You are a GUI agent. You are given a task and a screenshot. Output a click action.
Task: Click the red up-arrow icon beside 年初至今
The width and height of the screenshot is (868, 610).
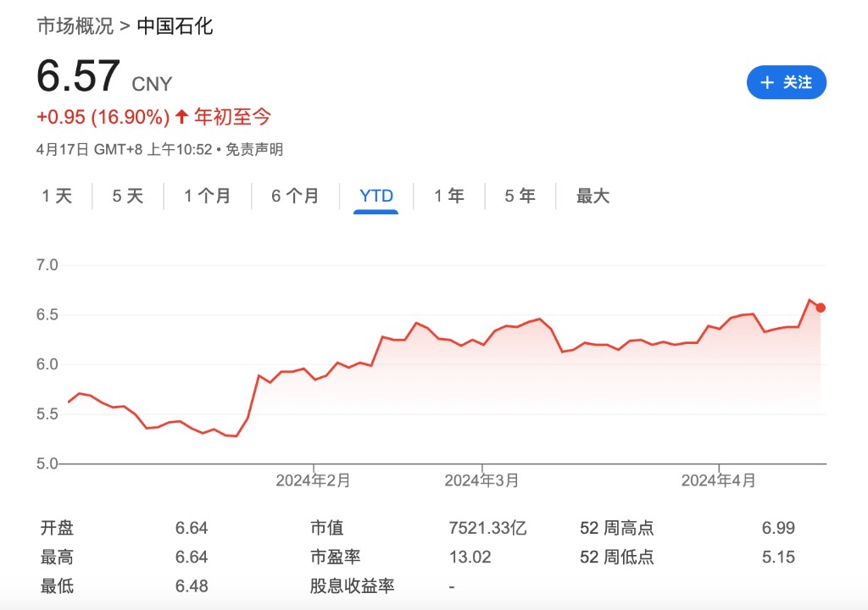point(181,117)
